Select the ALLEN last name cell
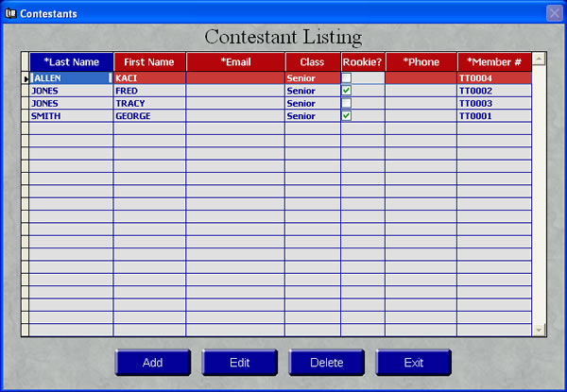567x392 pixels. click(x=71, y=78)
